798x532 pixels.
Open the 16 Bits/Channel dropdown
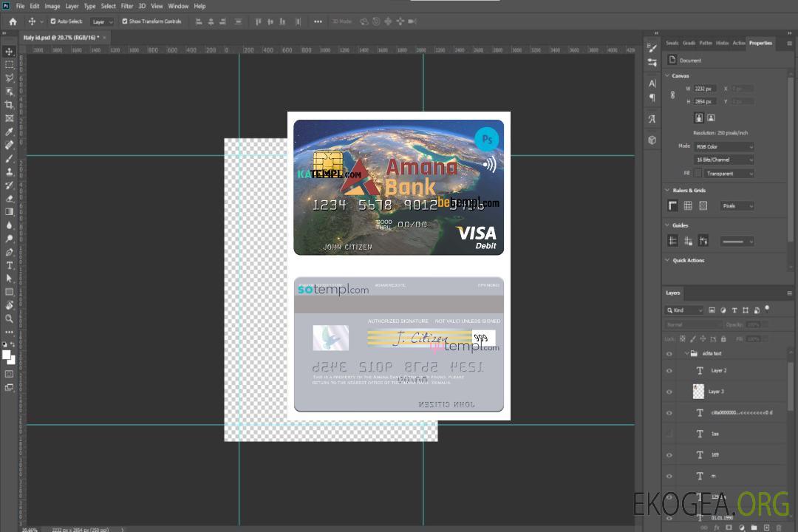point(723,160)
